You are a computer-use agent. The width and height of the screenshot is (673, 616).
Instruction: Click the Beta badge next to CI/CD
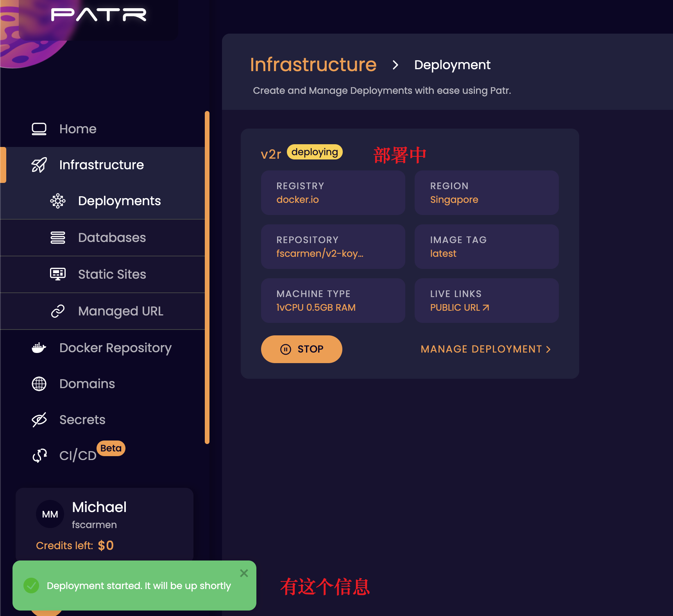click(111, 448)
